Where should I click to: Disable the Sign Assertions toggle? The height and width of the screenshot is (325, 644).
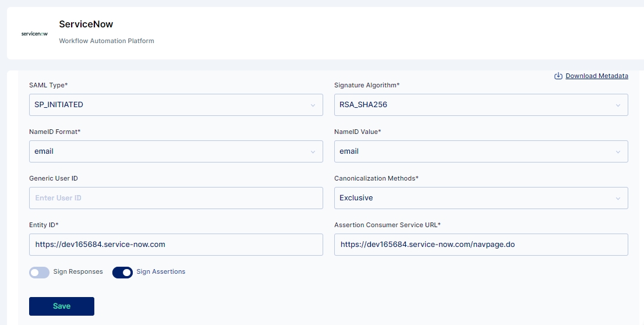(122, 273)
